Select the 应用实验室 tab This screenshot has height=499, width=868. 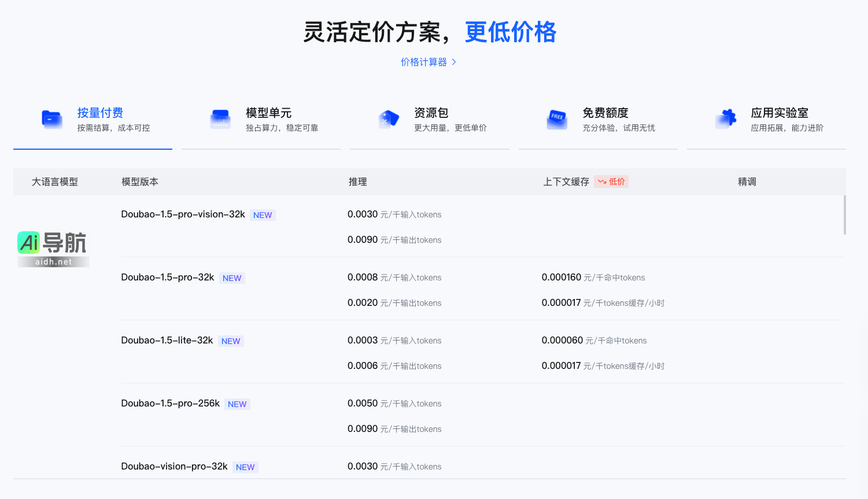tap(779, 113)
